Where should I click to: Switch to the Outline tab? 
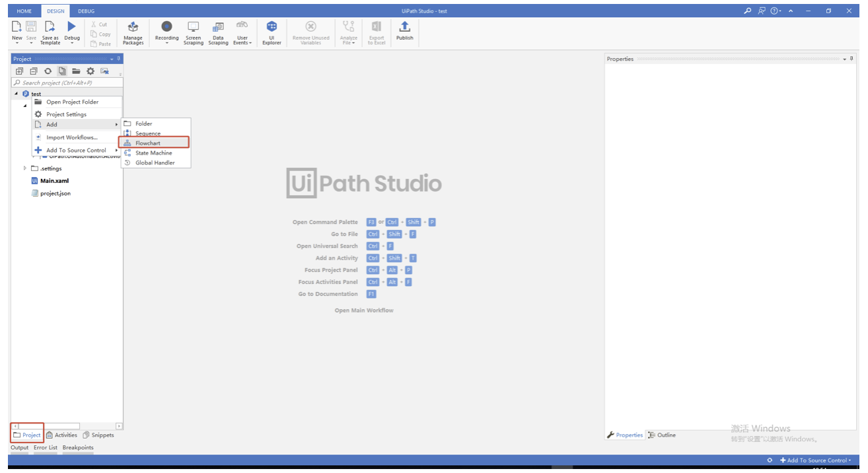point(662,435)
